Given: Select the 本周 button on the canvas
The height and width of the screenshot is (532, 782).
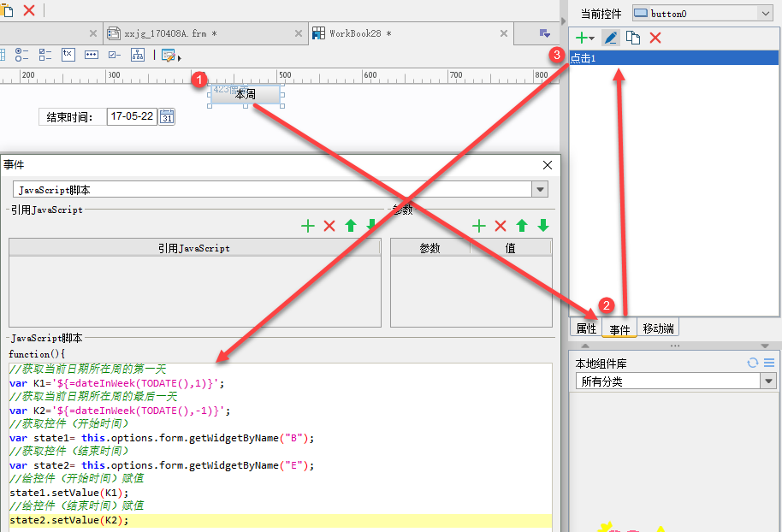Looking at the screenshot, I should coord(246,94).
